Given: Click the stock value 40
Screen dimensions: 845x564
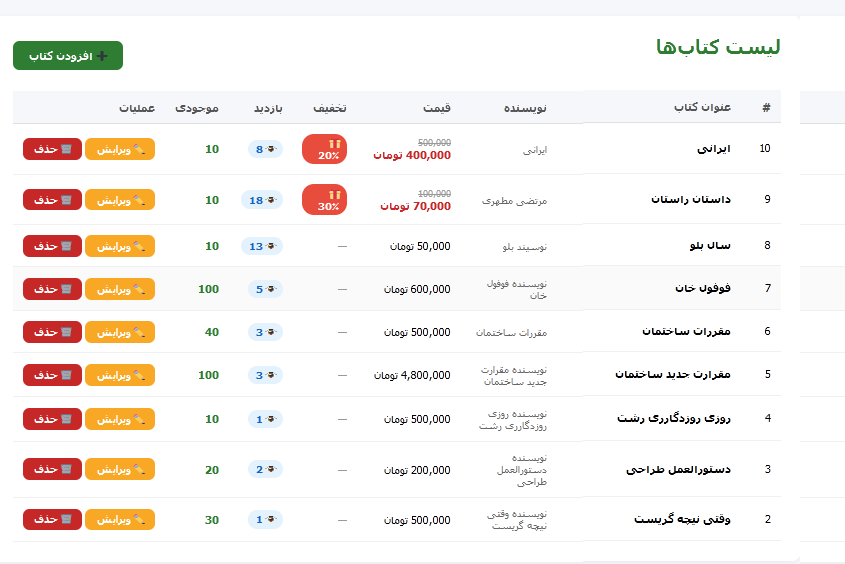Looking at the screenshot, I should click(212, 332).
